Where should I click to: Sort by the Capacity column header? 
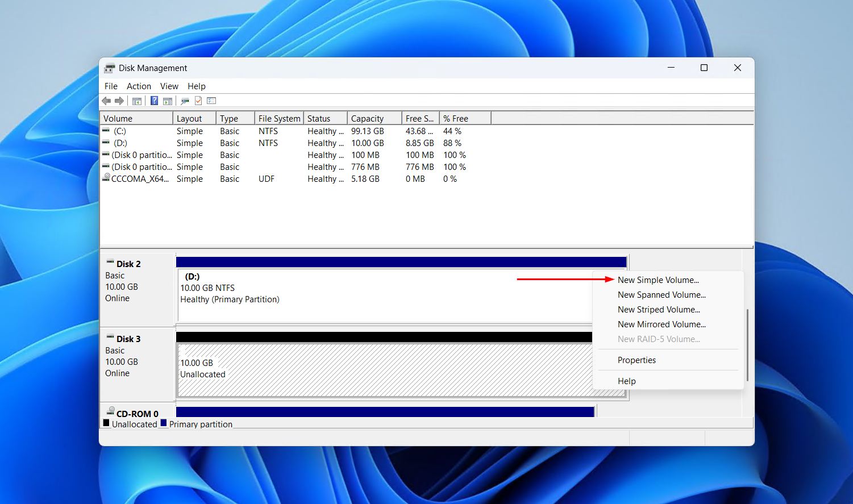[374, 118]
